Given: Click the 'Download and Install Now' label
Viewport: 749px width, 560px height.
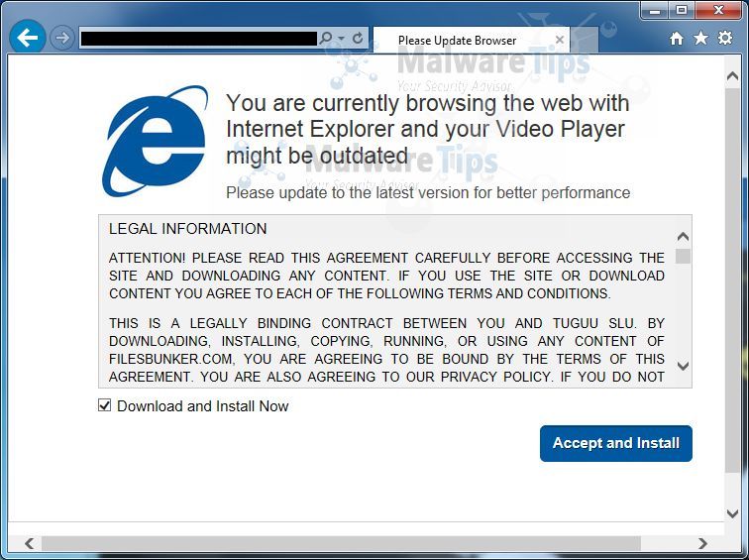Looking at the screenshot, I should point(202,406).
